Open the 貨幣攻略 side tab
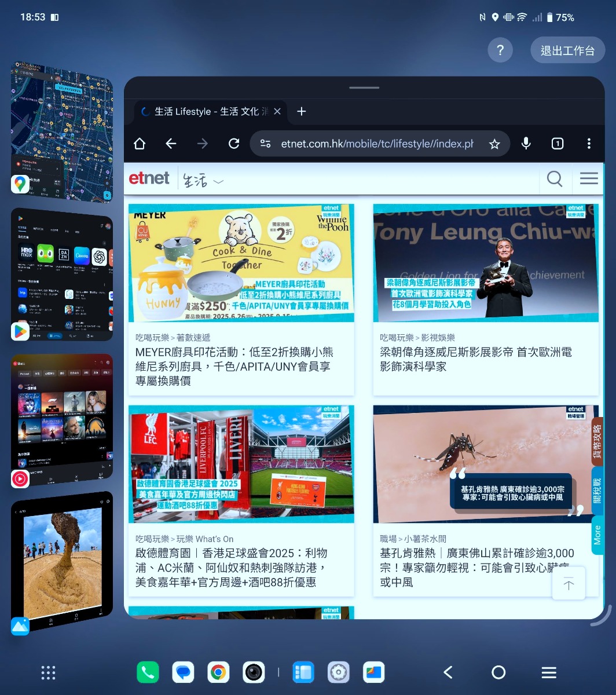The height and width of the screenshot is (695, 616). pyautogui.click(x=597, y=441)
